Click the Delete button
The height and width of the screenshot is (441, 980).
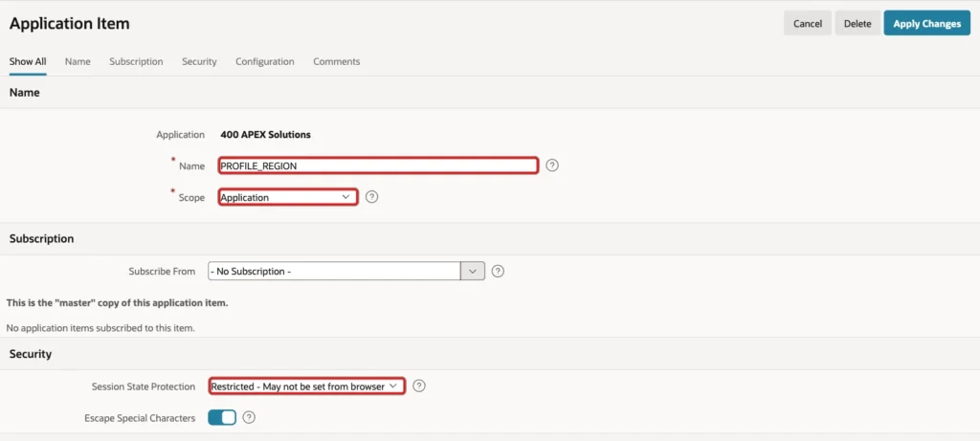pyautogui.click(x=857, y=23)
